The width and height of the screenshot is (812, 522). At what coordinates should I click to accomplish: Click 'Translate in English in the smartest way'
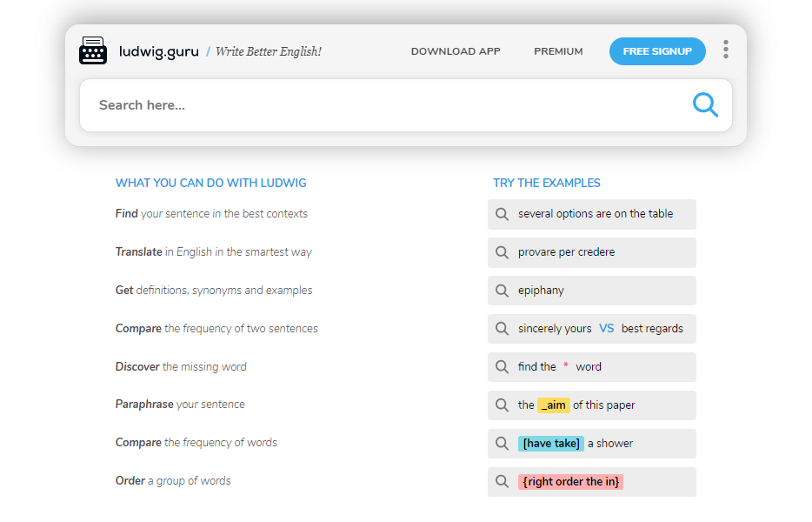pos(213,252)
